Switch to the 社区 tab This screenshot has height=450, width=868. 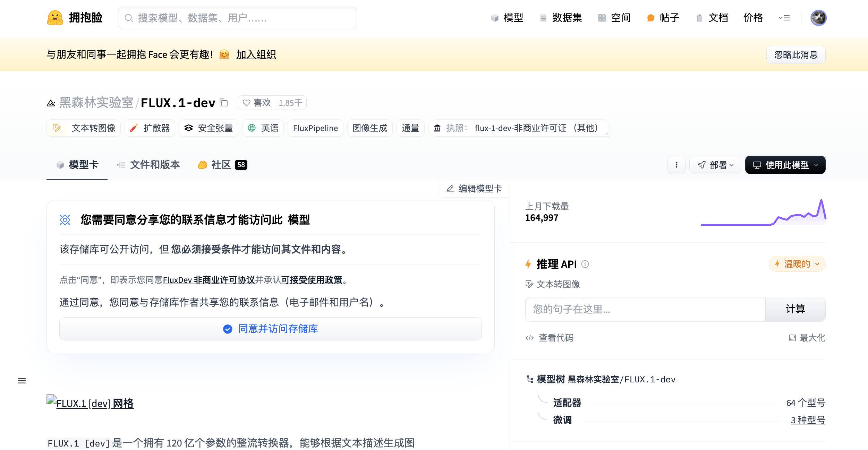click(x=222, y=165)
